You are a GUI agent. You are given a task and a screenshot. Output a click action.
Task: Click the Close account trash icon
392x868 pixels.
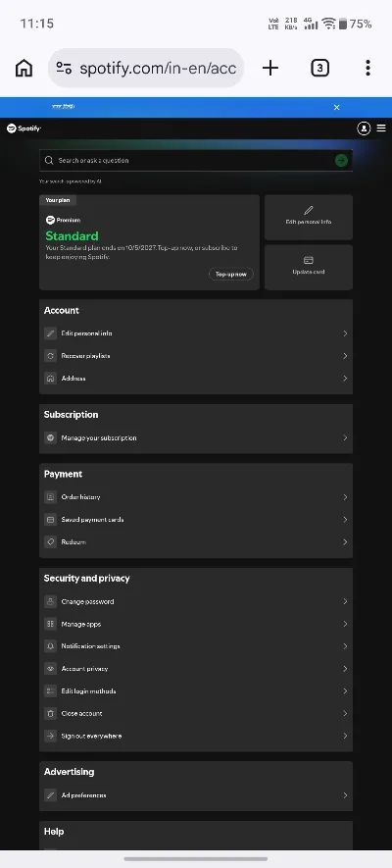pyautogui.click(x=50, y=714)
